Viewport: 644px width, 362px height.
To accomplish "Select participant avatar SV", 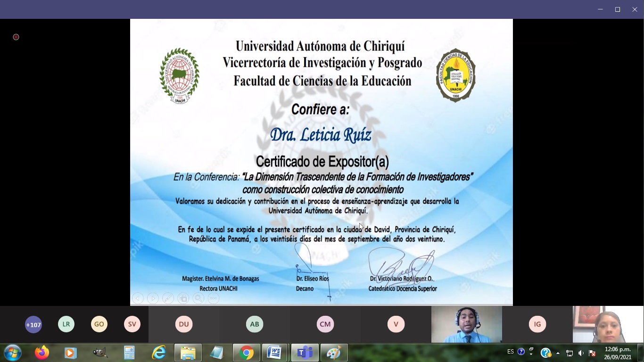I will coord(132,324).
